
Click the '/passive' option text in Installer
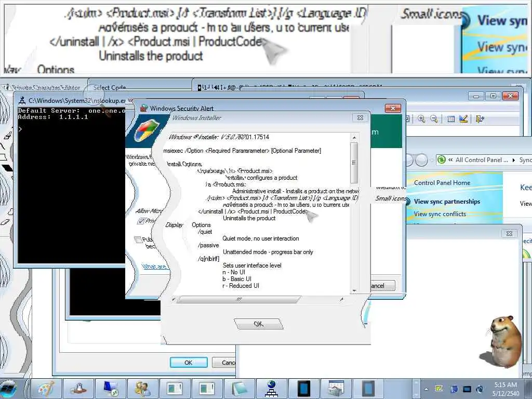point(208,245)
